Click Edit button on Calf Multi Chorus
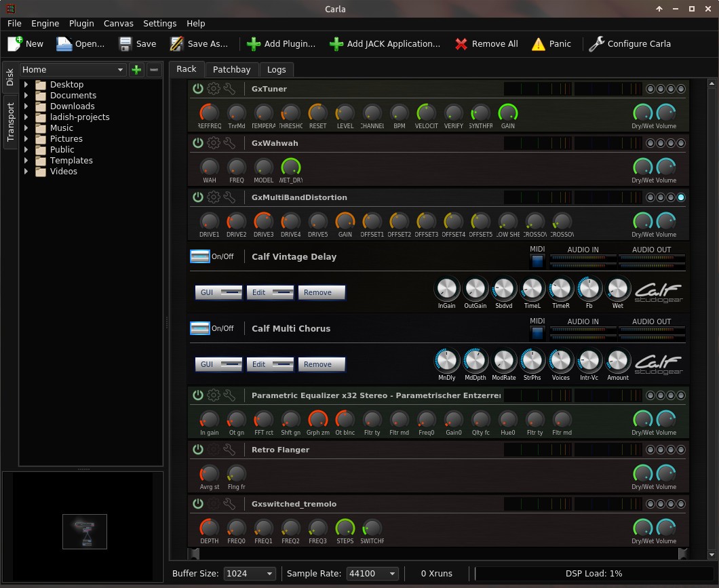719x588 pixels. 270,364
